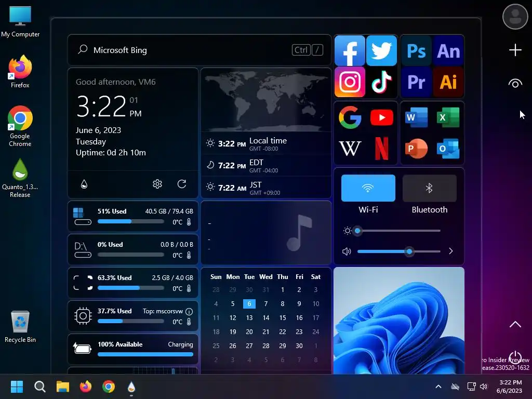Click the 63.3% Used memory tile
Image resolution: width=532 pixels, height=399 pixels.
click(x=133, y=283)
